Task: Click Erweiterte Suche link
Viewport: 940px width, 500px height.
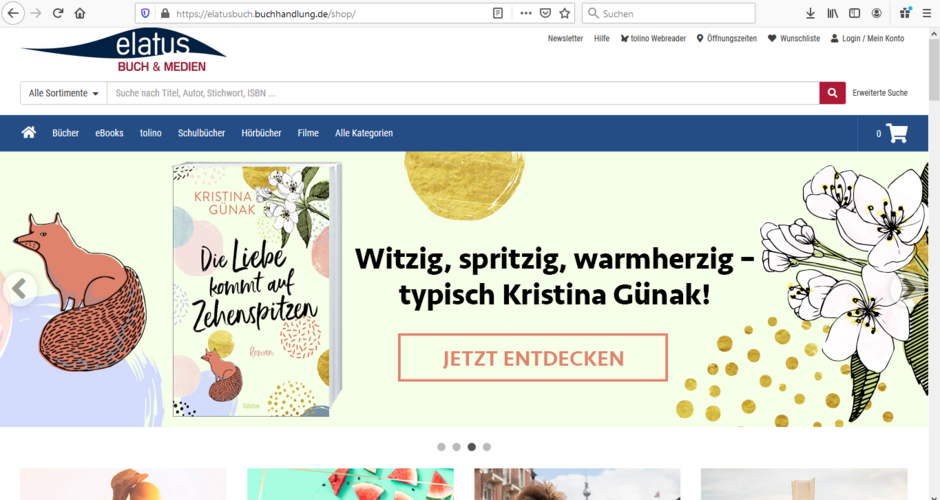Action: point(880,93)
